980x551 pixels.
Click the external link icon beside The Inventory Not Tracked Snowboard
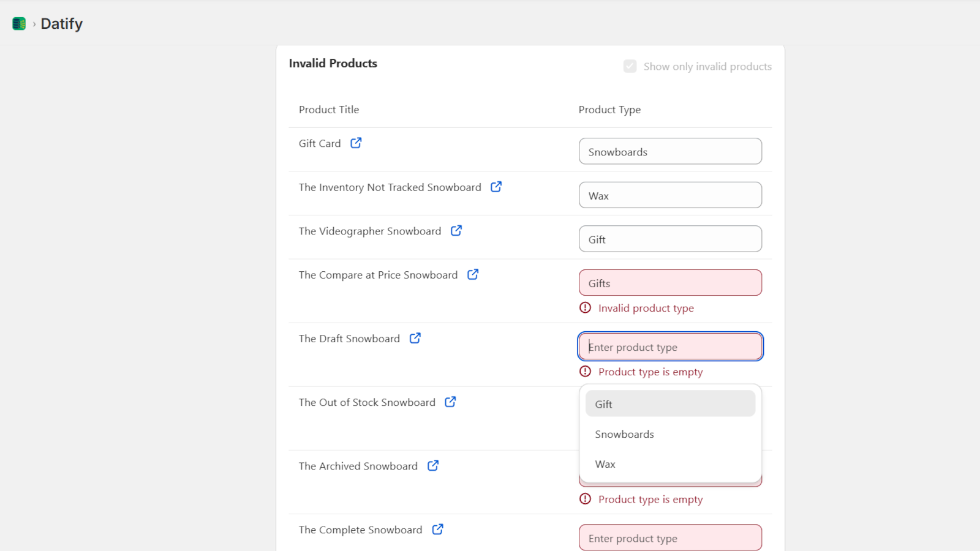click(496, 187)
